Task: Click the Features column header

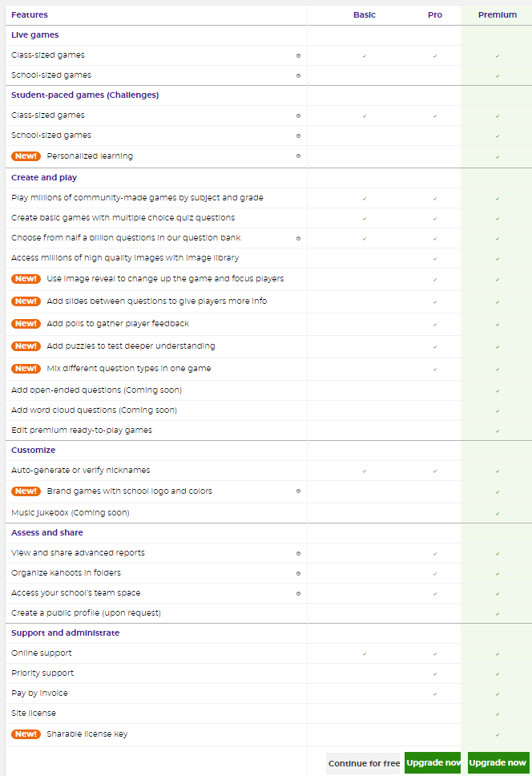Action: 30,15
